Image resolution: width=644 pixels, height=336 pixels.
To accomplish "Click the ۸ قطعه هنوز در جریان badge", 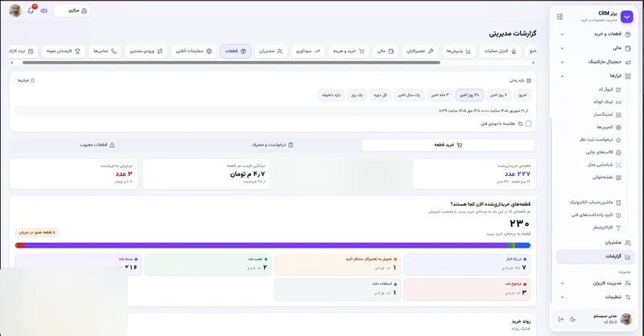I will (x=37, y=232).
